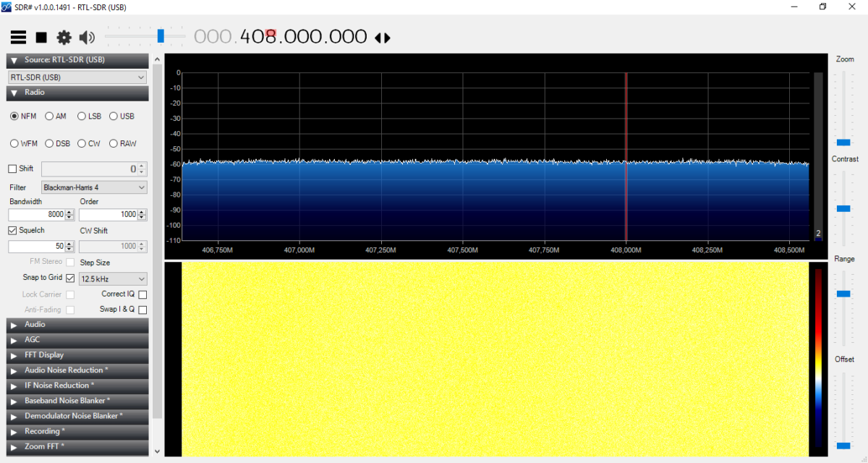Disable the Squelch checkbox
Image resolution: width=868 pixels, height=463 pixels.
(x=13, y=230)
